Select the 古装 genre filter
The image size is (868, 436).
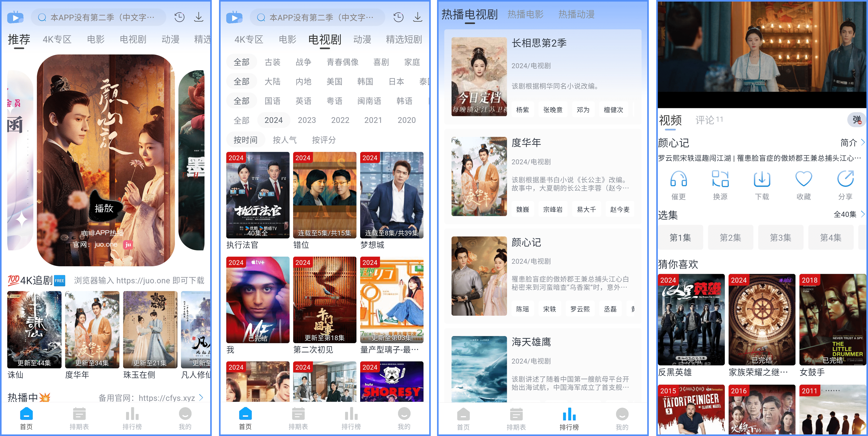[273, 62]
